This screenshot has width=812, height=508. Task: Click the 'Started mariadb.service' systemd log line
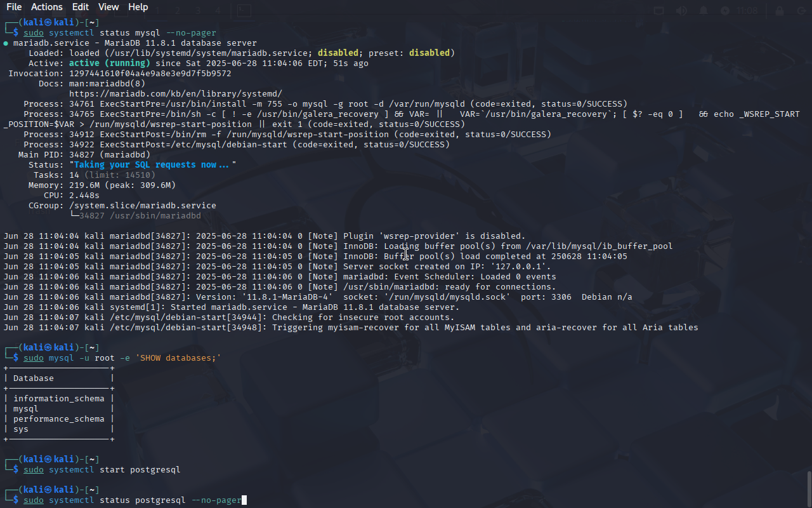tap(232, 307)
